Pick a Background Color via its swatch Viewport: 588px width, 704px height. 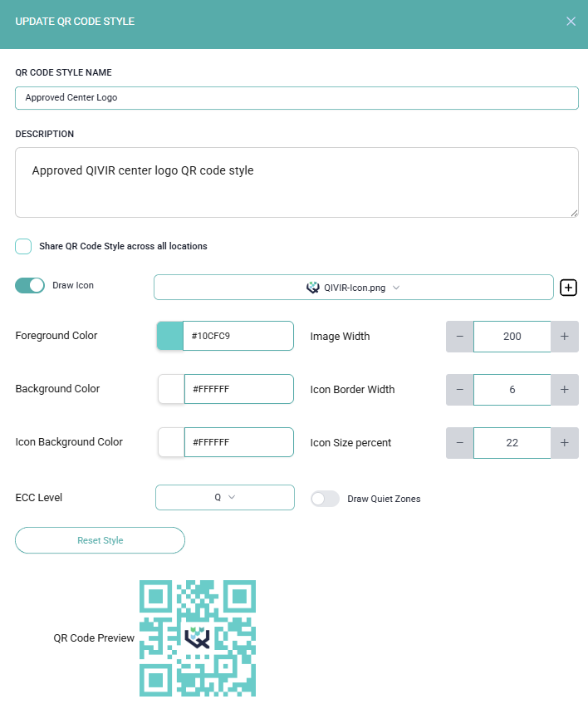tap(170, 389)
